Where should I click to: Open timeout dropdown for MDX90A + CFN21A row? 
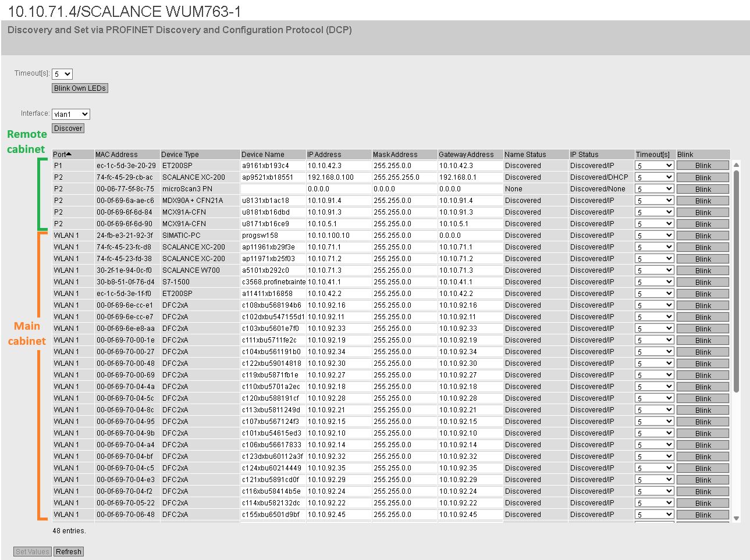(x=655, y=201)
